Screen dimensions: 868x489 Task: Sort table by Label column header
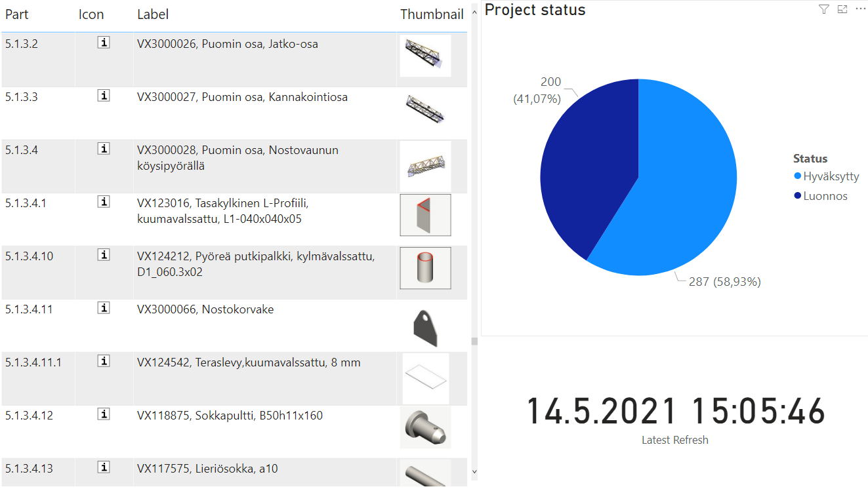[x=153, y=14]
